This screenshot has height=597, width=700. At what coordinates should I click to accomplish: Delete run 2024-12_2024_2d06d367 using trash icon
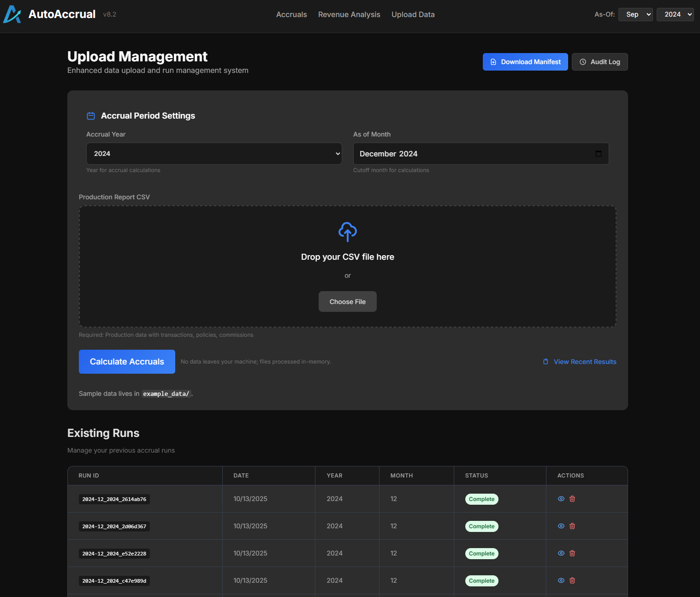pos(572,526)
